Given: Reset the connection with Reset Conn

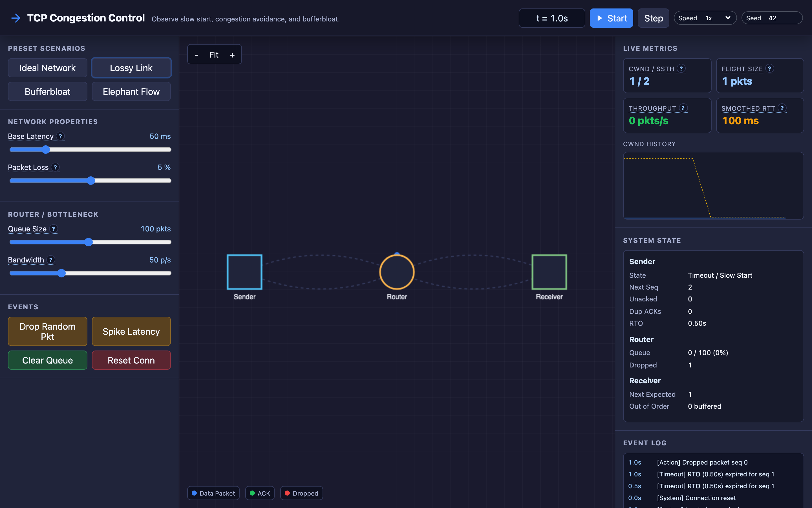Looking at the screenshot, I should click(131, 360).
